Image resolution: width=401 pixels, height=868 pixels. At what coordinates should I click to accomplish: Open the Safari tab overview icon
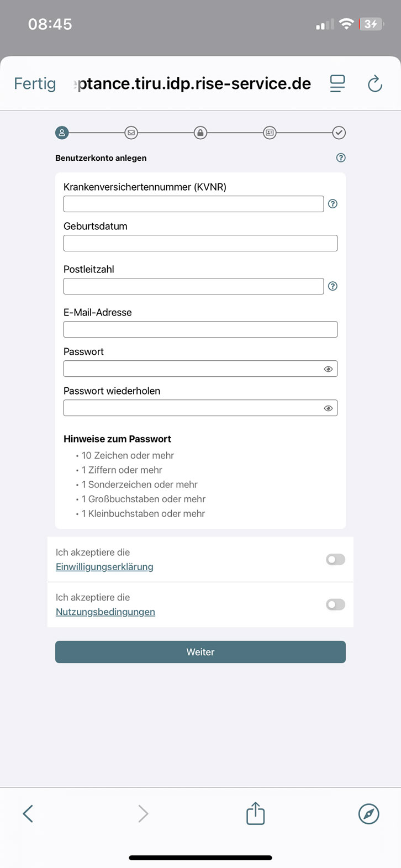coord(337,83)
